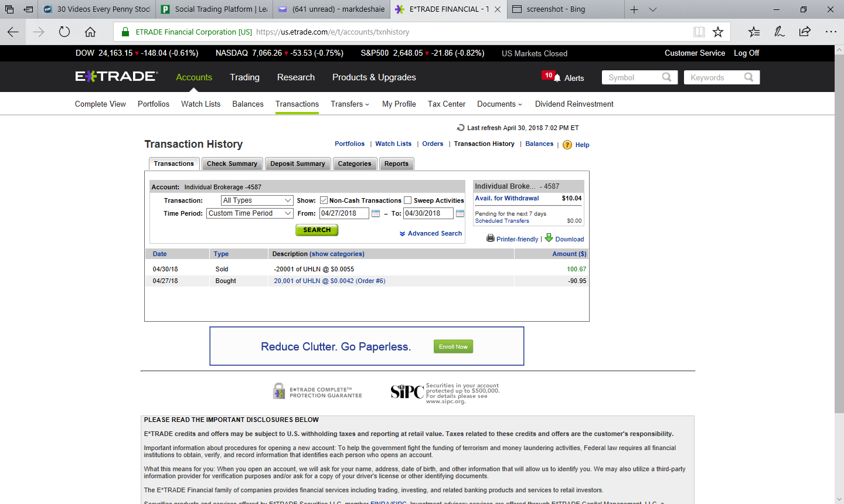The image size is (844, 504).
Task: Expand the Documents menu
Action: 499,104
